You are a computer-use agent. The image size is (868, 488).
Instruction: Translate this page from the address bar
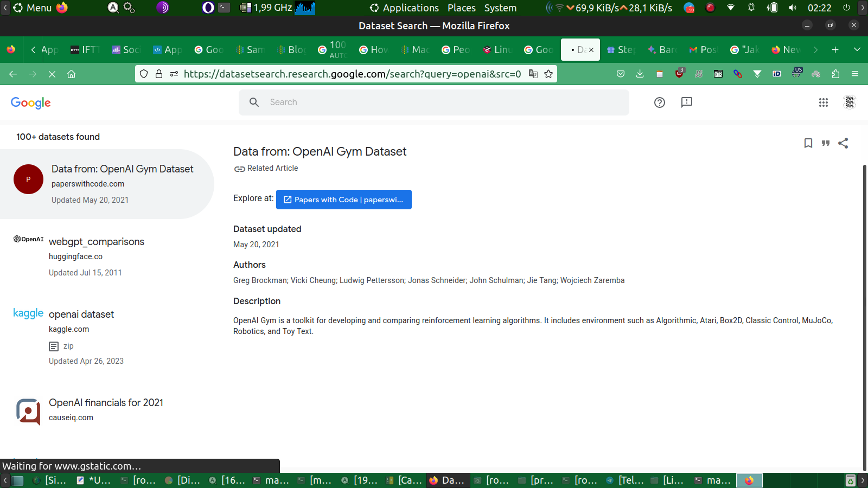[x=533, y=74]
